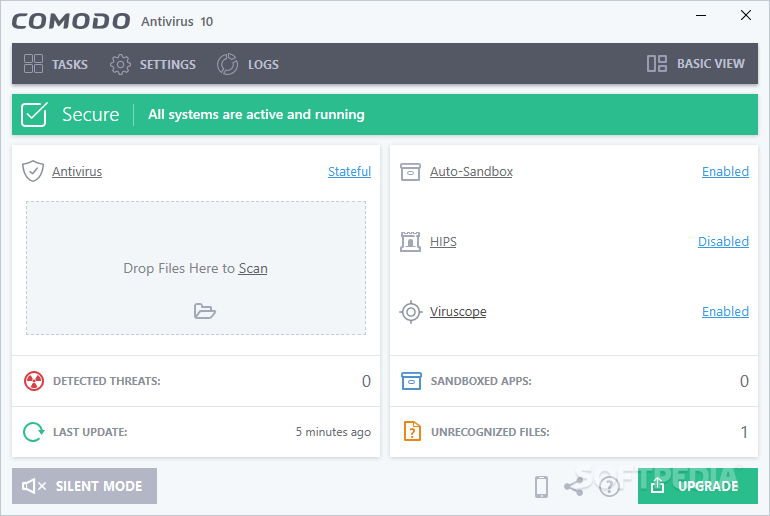Image resolution: width=770 pixels, height=516 pixels.
Task: Click the green Upgrade button
Action: point(698,486)
